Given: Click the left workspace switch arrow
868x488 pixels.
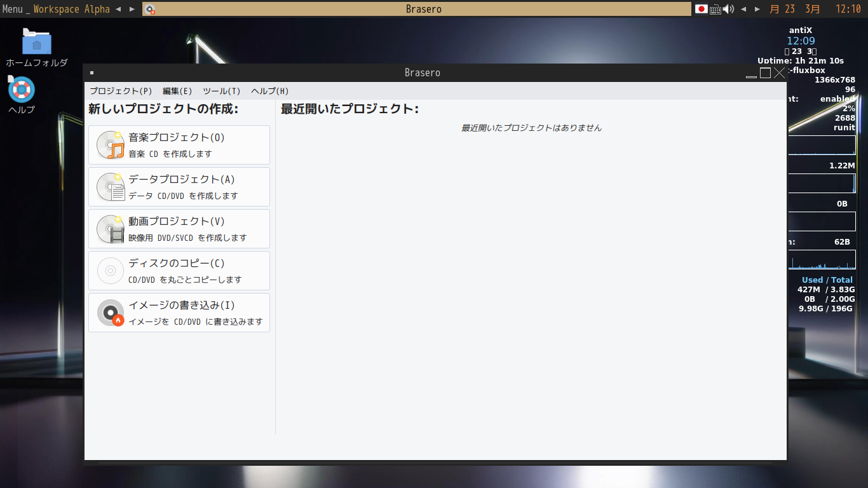Looking at the screenshot, I should [x=118, y=9].
